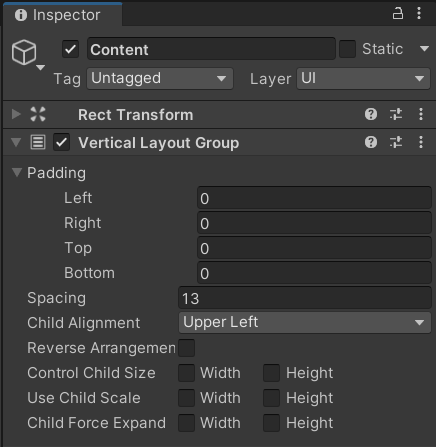This screenshot has width=436, height=447.
Task: Enable Control Child Size Height
Action: [x=272, y=373]
